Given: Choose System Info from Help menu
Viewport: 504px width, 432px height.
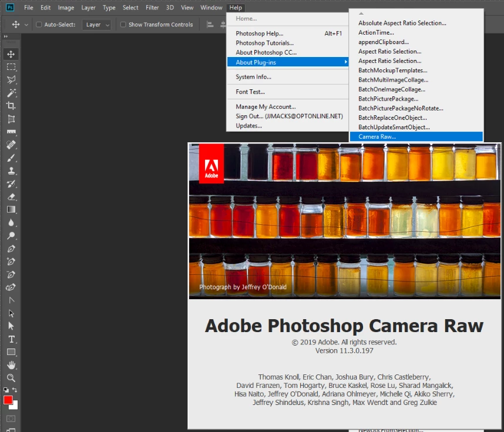Looking at the screenshot, I should coord(253,77).
